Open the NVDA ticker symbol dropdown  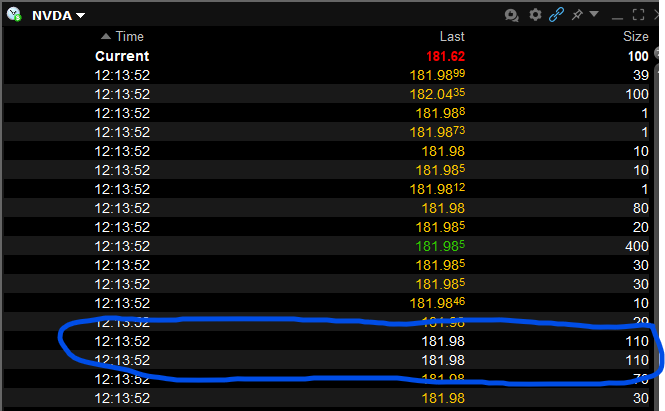pyautogui.click(x=58, y=15)
